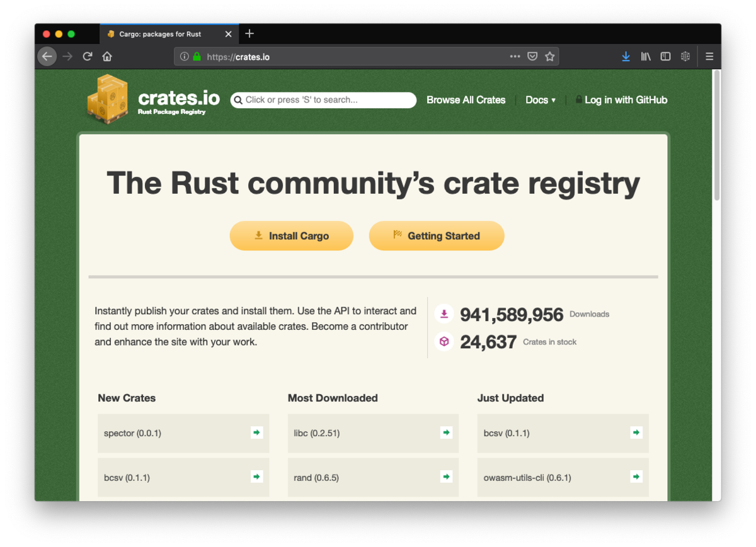Open the rand (0.6.5) crate
The width and height of the screenshot is (756, 547).
[x=373, y=477]
